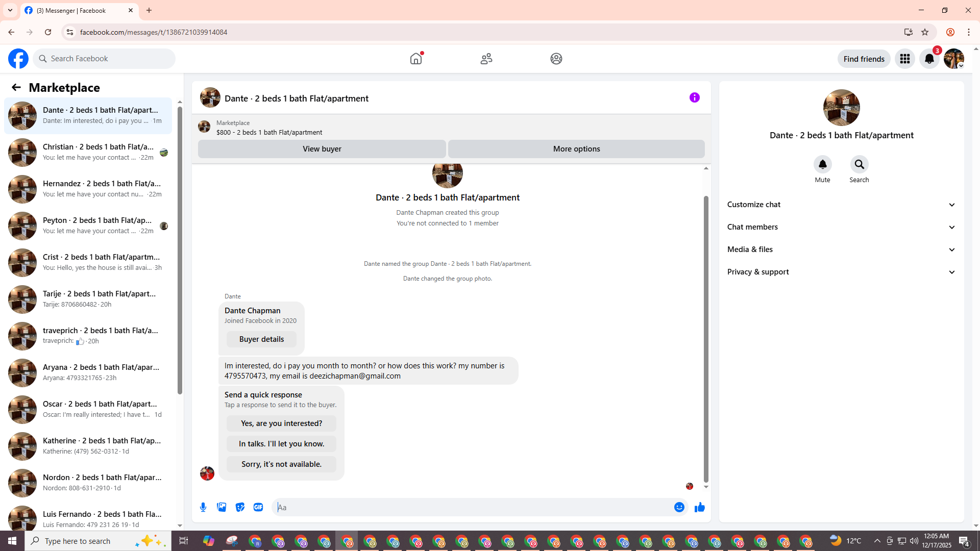980x551 pixels.
Task: View site information in the address bar
Action: point(70,32)
